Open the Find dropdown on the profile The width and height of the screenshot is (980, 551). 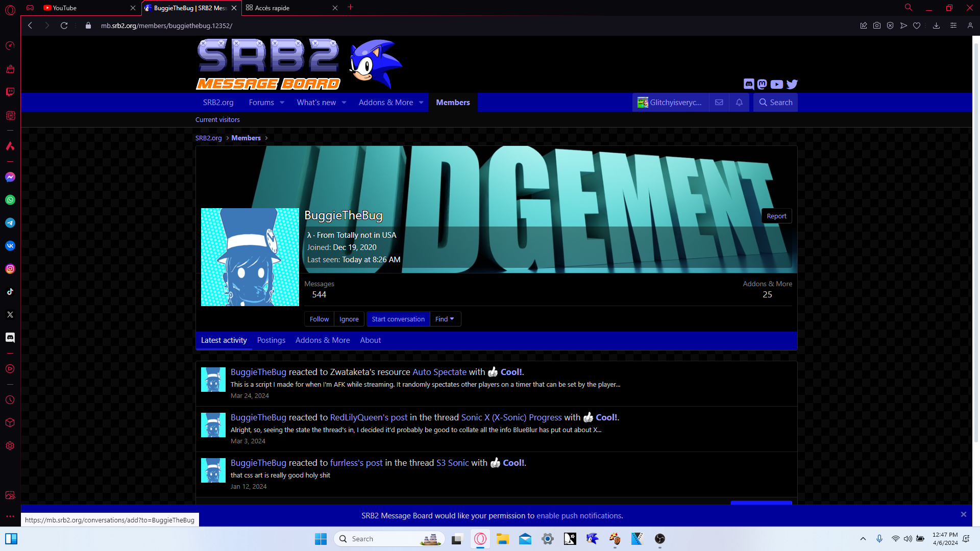445,319
